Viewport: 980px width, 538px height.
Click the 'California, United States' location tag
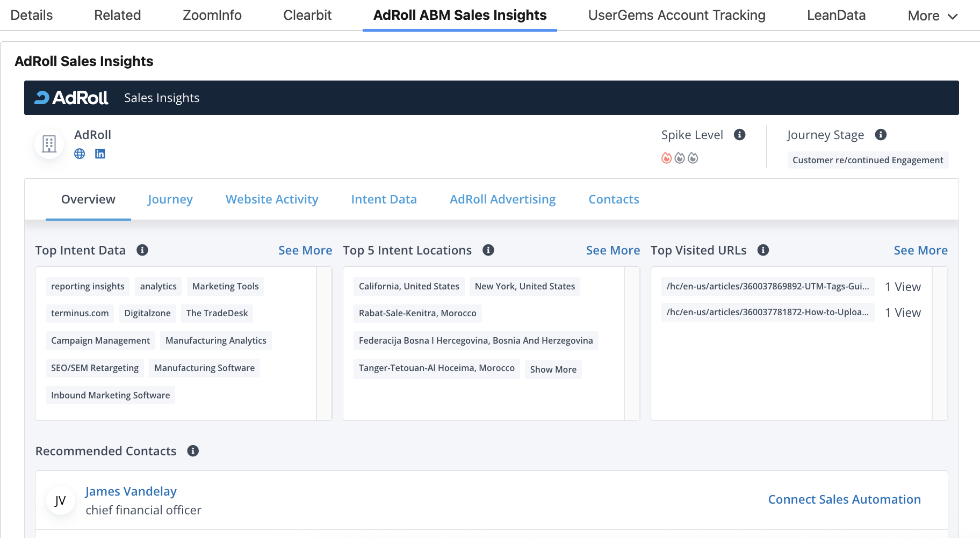tap(409, 286)
